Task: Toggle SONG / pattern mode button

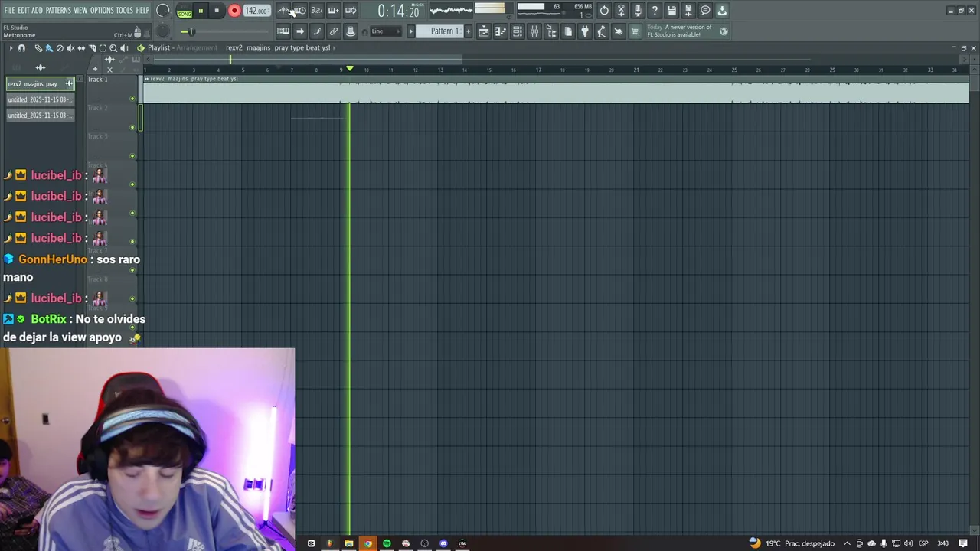Action: point(185,11)
